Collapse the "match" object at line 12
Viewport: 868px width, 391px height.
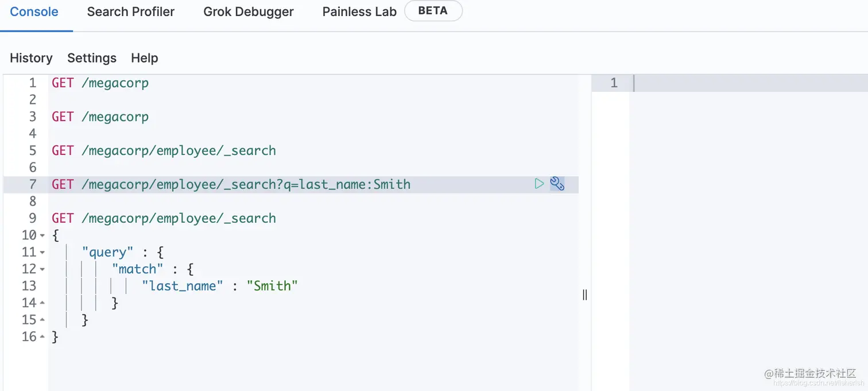tap(42, 269)
